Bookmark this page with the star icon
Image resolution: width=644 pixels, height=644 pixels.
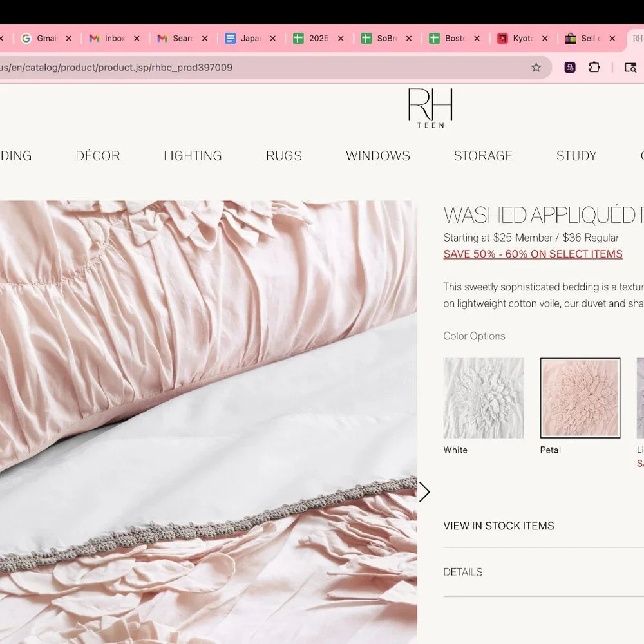536,68
